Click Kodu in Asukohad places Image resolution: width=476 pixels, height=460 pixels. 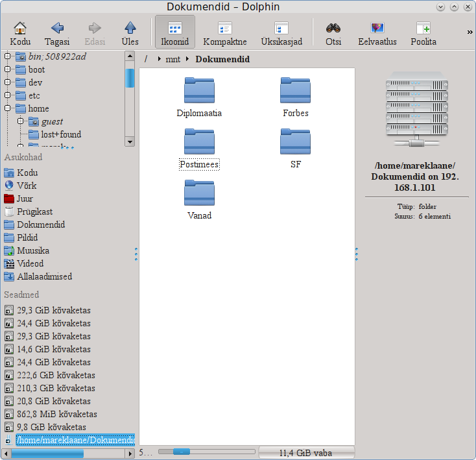point(21,173)
